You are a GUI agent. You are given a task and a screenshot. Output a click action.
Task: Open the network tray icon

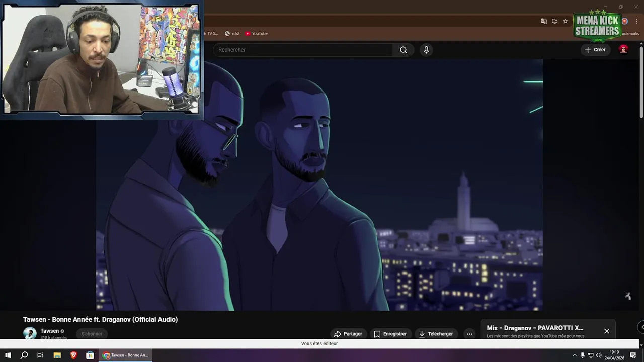click(x=591, y=355)
